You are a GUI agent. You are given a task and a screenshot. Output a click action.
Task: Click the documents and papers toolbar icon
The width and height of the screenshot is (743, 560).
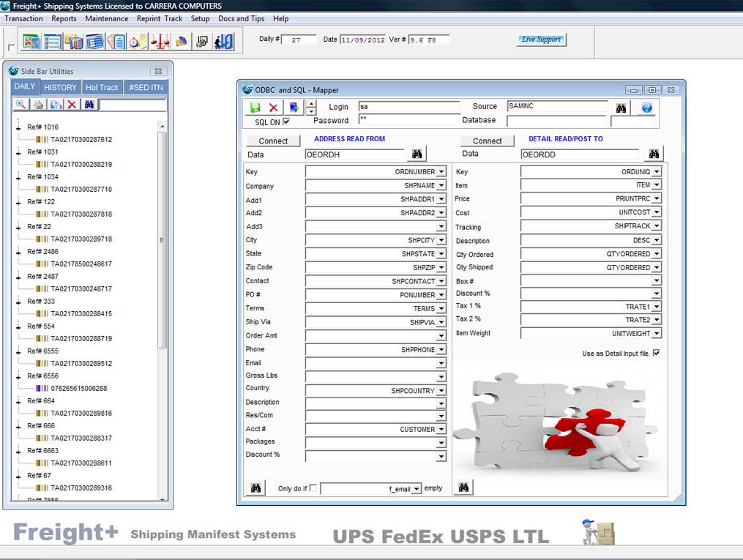[116, 42]
